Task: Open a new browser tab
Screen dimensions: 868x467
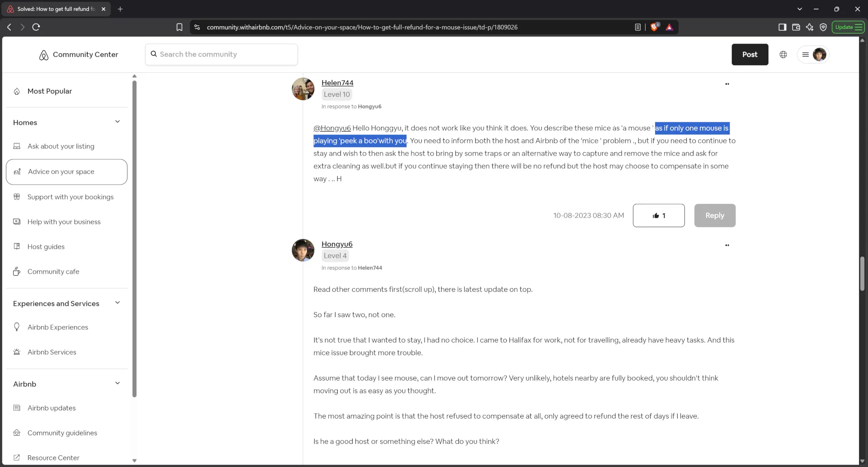Action: click(120, 9)
